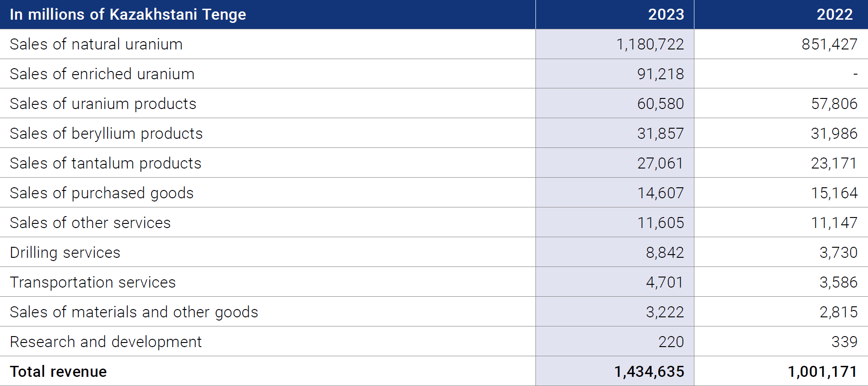The width and height of the screenshot is (868, 386).
Task: Click the 11,605 other services 2023 value
Action: pyautogui.click(x=661, y=223)
